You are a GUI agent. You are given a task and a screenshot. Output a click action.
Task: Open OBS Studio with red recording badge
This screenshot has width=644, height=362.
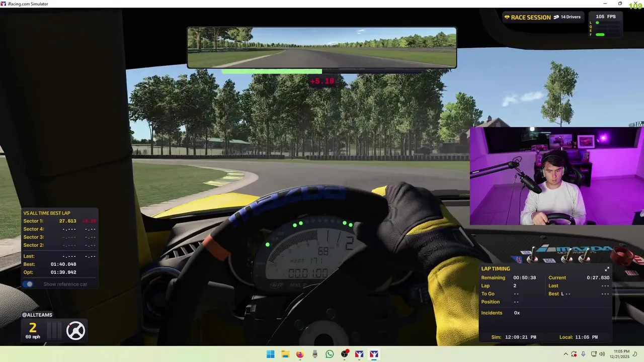pyautogui.click(x=345, y=354)
